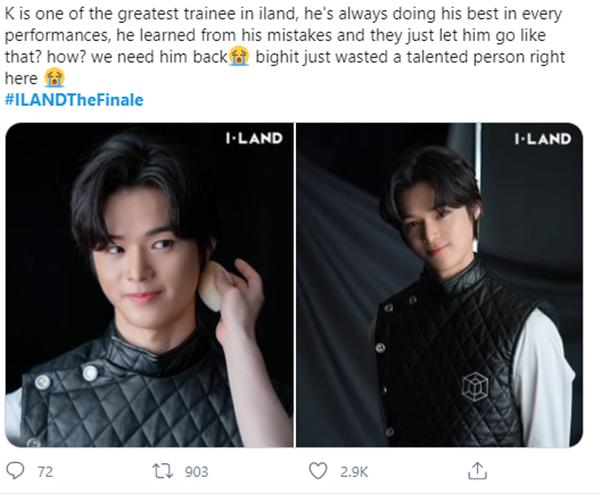
Task: Click the cube emblem on right vest
Action: (x=474, y=386)
